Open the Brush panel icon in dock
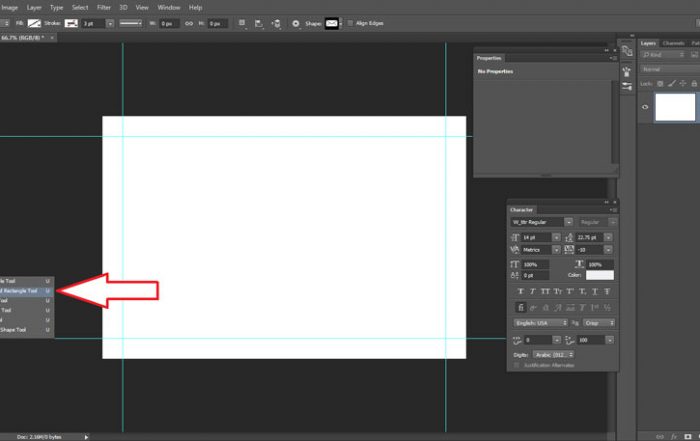The width and height of the screenshot is (700, 441). 627,86
